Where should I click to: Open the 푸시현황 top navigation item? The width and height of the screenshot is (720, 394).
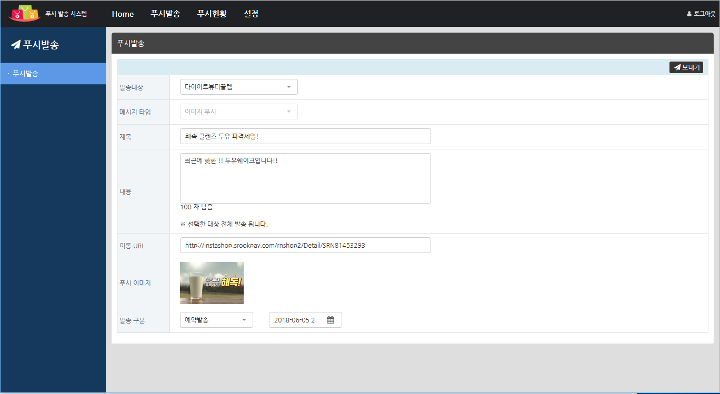coord(212,14)
